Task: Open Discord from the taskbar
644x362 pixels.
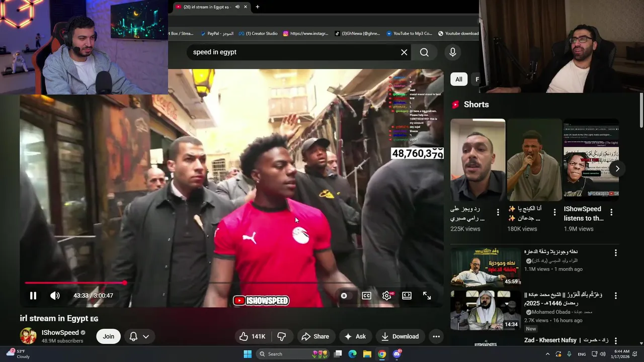Action: coord(396,354)
